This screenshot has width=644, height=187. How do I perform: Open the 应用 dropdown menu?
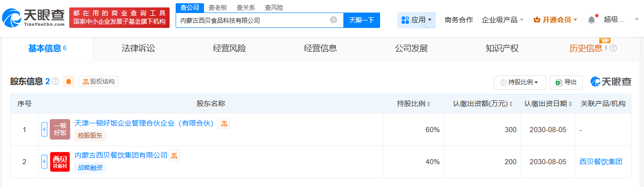pos(416,20)
